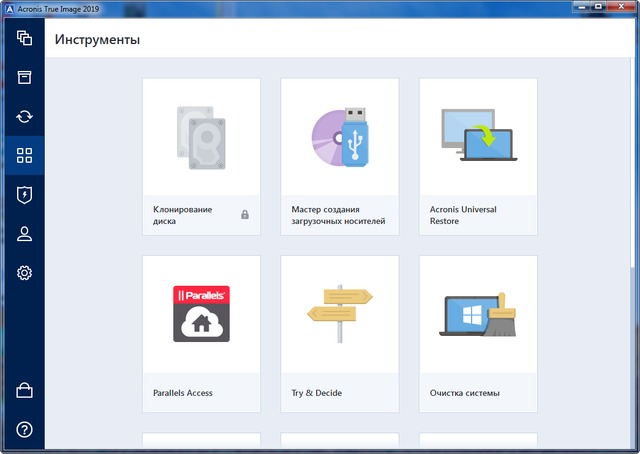Open the store bag icon
640x454 pixels.
(25, 390)
